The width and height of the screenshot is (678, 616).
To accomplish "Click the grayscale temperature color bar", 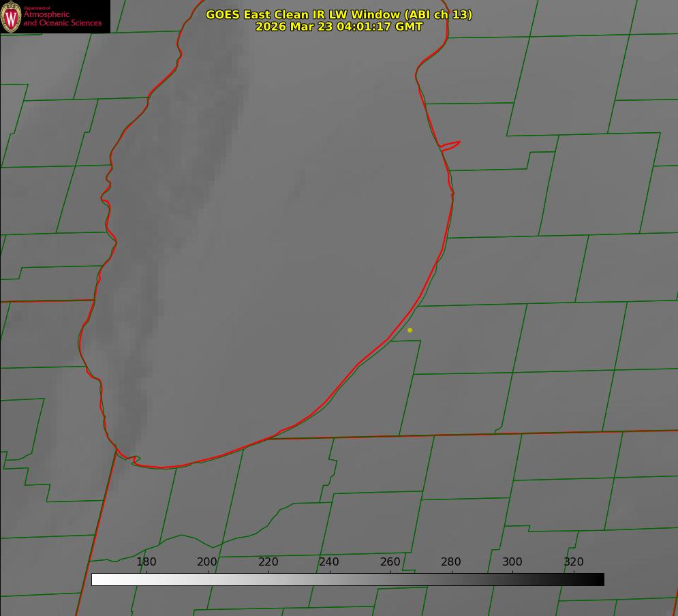I will coord(348,579).
